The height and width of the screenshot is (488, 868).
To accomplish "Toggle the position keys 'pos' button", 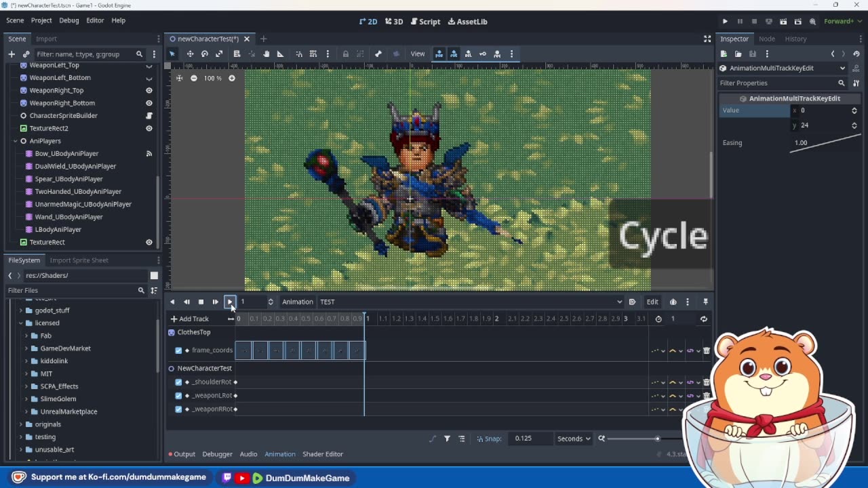I will tap(439, 54).
